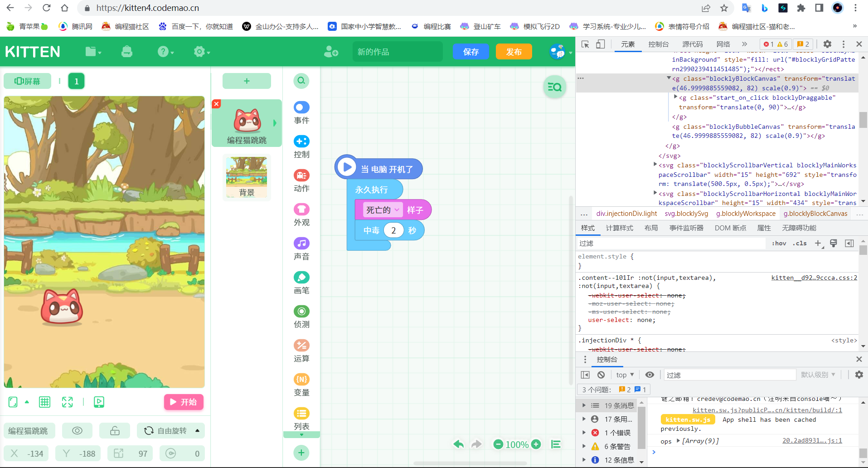This screenshot has width=868, height=468.
Task: Click the sprite rotation angle field showing 0
Action: pyautogui.click(x=182, y=453)
